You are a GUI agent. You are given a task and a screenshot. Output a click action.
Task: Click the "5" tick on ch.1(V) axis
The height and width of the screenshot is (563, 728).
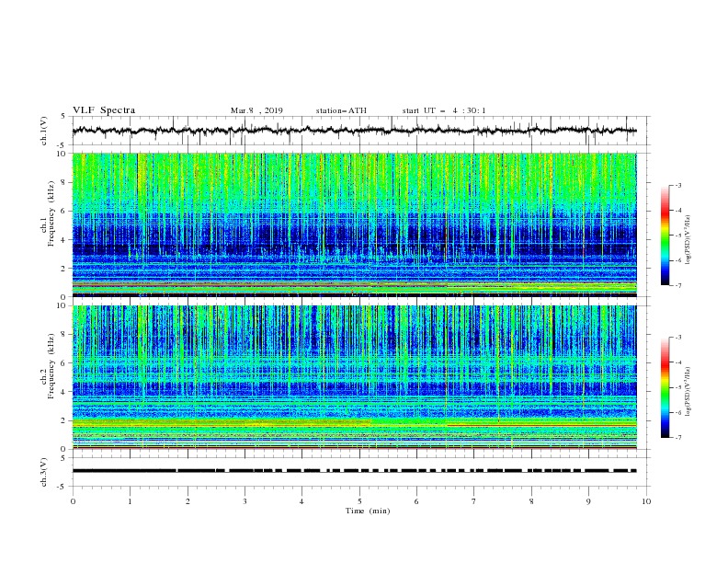tap(63, 116)
